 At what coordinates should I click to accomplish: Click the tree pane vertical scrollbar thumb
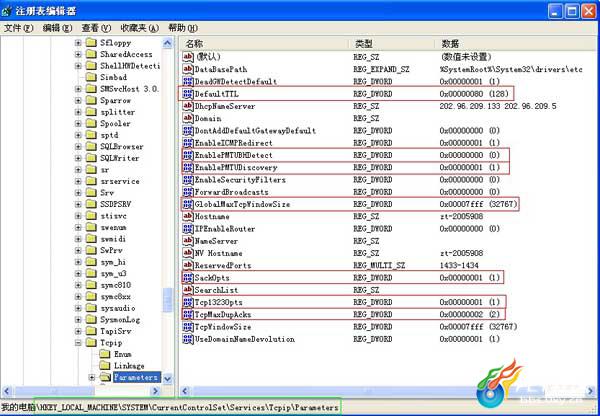pyautogui.click(x=168, y=300)
